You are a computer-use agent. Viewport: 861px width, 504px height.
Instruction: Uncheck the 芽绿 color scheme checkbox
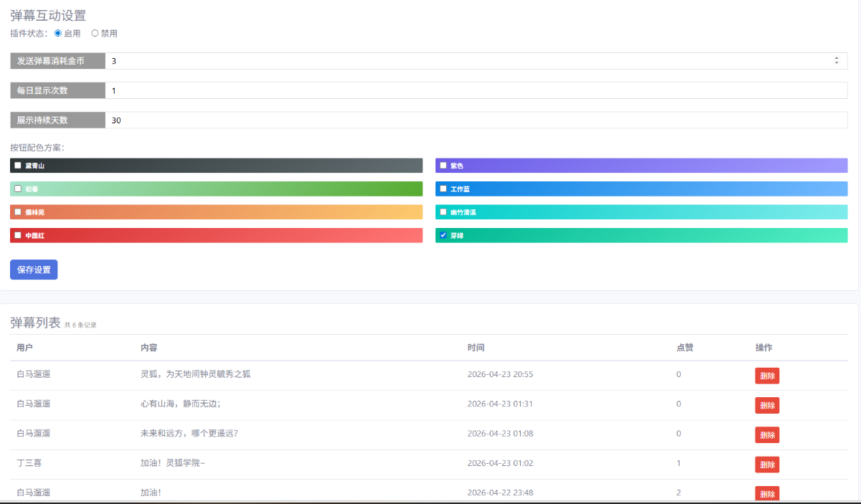coord(443,235)
